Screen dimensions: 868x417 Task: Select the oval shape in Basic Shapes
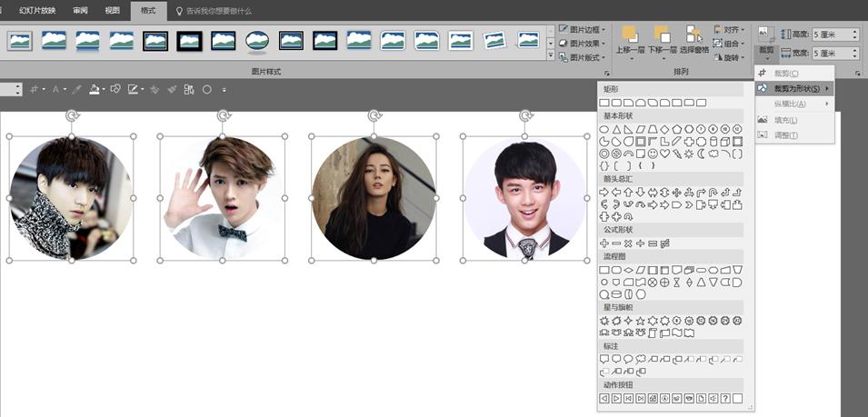click(x=604, y=129)
